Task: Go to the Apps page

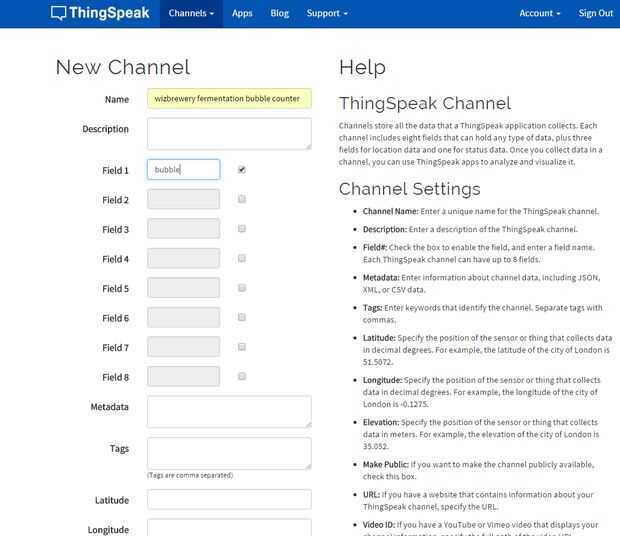Action: (242, 13)
